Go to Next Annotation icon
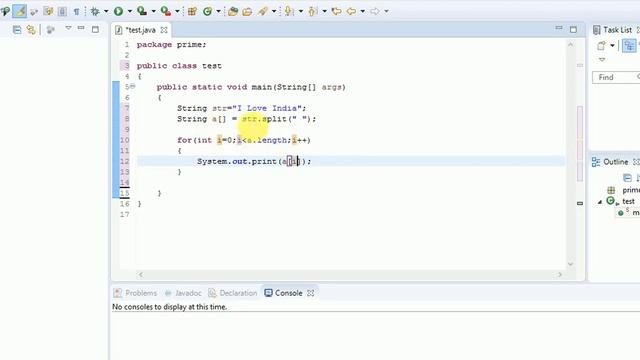Screen dimensions: 640x360 click(x=289, y=11)
